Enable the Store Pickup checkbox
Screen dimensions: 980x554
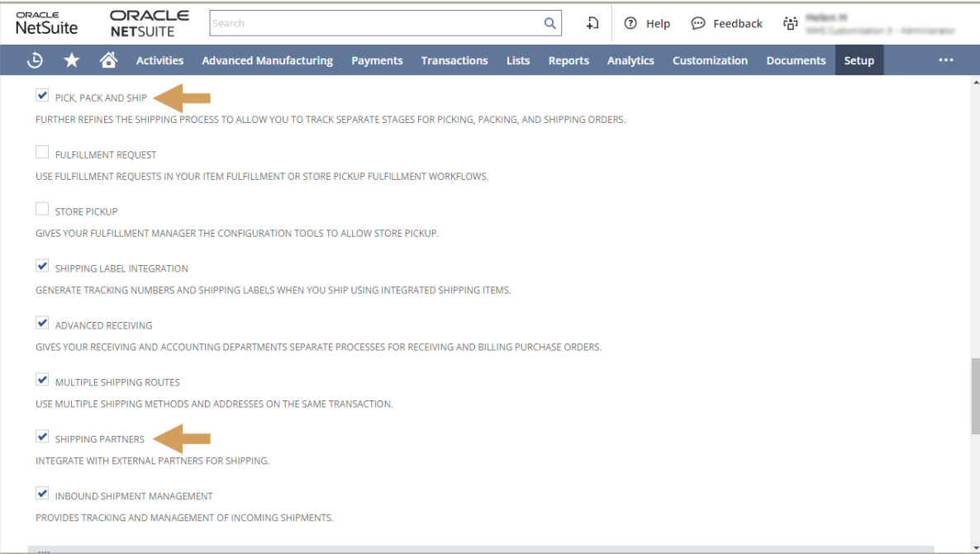point(42,209)
